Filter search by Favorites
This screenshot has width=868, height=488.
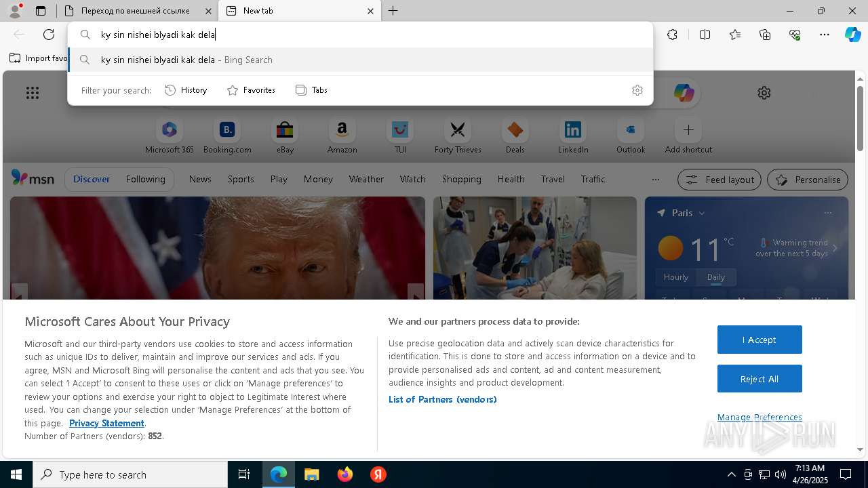tap(251, 90)
